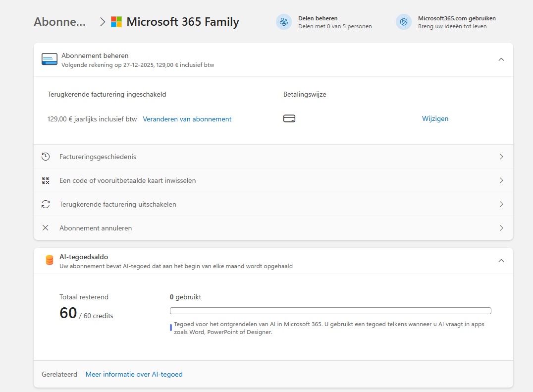Click "Volgende rekening op 27-12-2025" text
This screenshot has height=392, width=533.
click(107, 65)
